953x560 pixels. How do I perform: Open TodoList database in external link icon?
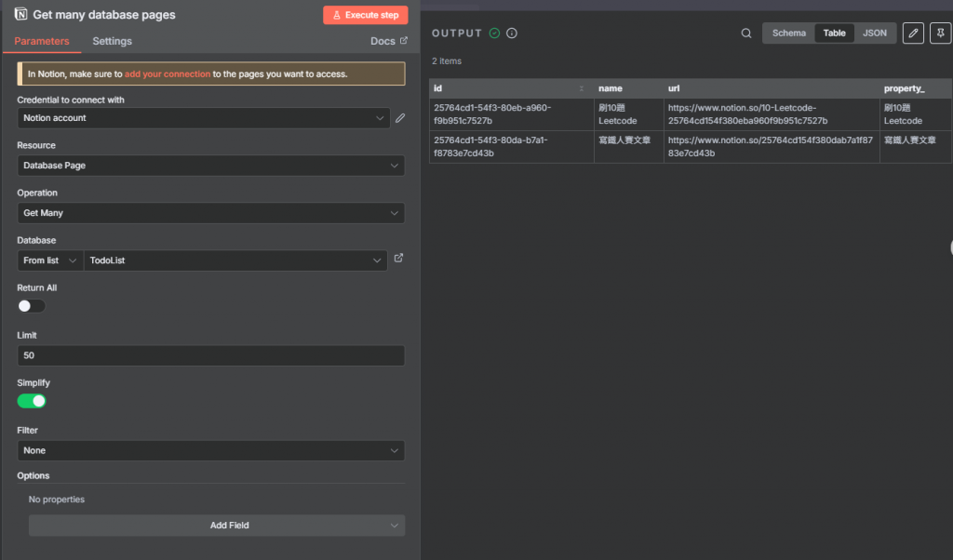(398, 258)
